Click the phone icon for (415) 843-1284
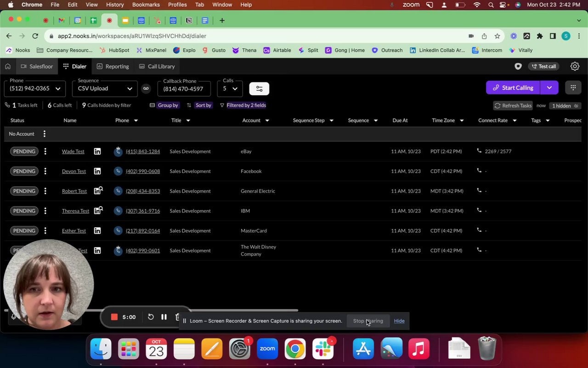The image size is (588, 368). (x=118, y=151)
